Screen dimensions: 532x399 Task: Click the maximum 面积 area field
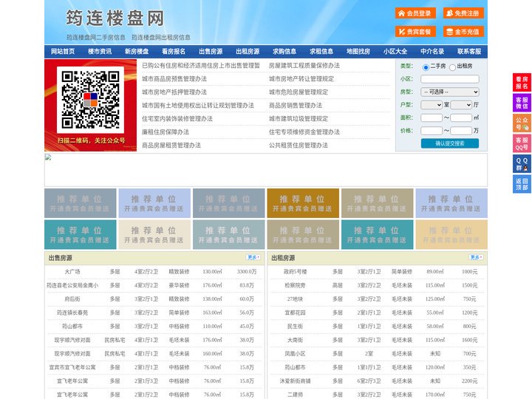coord(461,117)
